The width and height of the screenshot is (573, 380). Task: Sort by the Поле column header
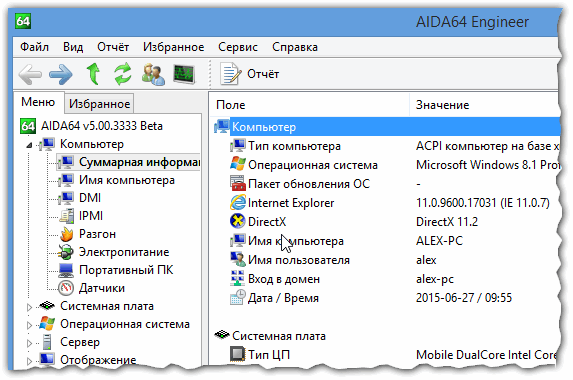click(x=309, y=105)
